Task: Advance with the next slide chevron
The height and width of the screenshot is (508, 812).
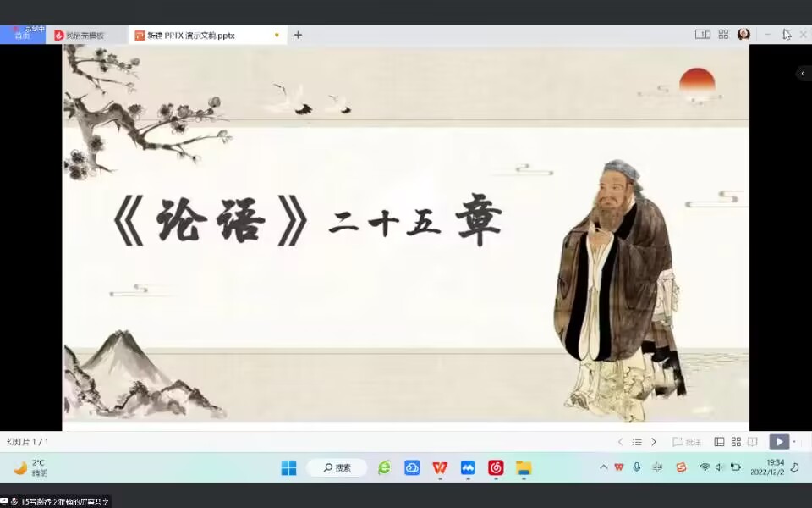Action: coord(654,441)
